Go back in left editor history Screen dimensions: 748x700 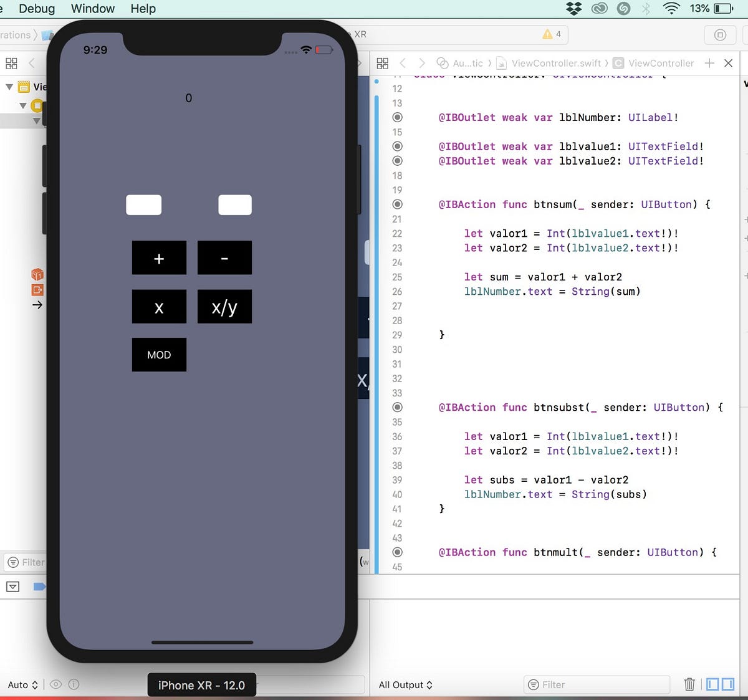(31, 63)
